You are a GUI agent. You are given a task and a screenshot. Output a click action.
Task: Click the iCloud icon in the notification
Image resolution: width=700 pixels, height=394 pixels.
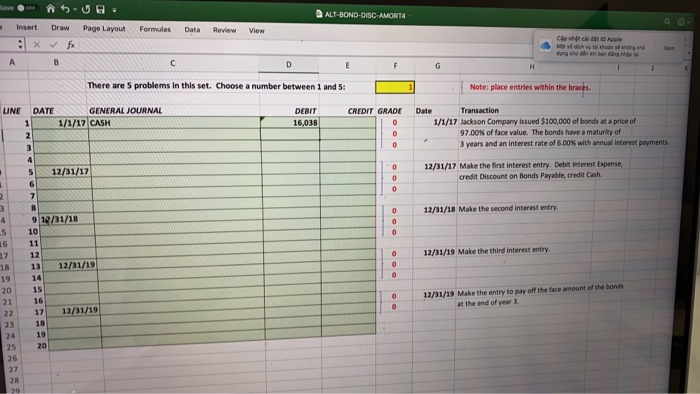[545, 46]
